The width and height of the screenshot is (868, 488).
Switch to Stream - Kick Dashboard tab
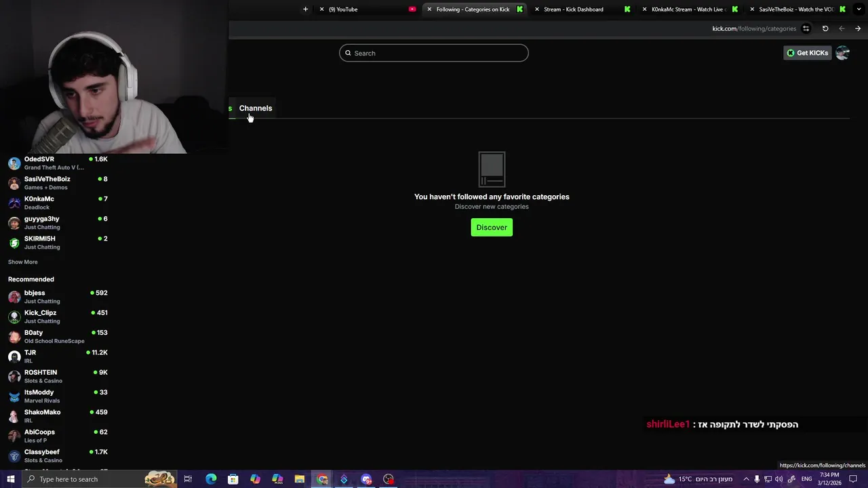tap(582, 9)
